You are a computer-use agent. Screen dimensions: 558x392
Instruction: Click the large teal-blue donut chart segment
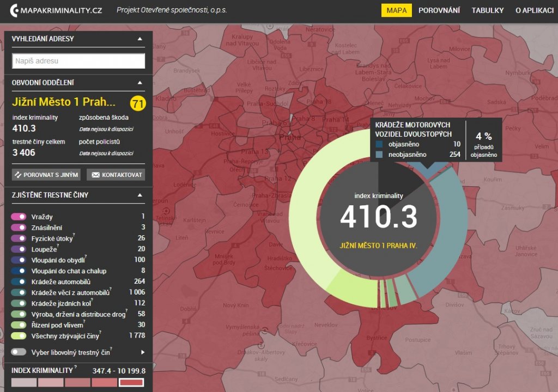(453, 228)
